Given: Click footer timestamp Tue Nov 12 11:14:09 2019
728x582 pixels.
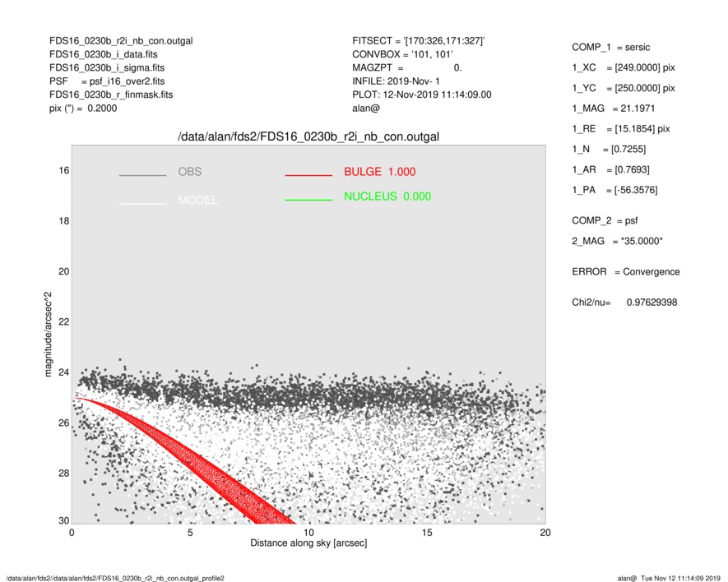Looking at the screenshot, I should pyautogui.click(x=680, y=578).
